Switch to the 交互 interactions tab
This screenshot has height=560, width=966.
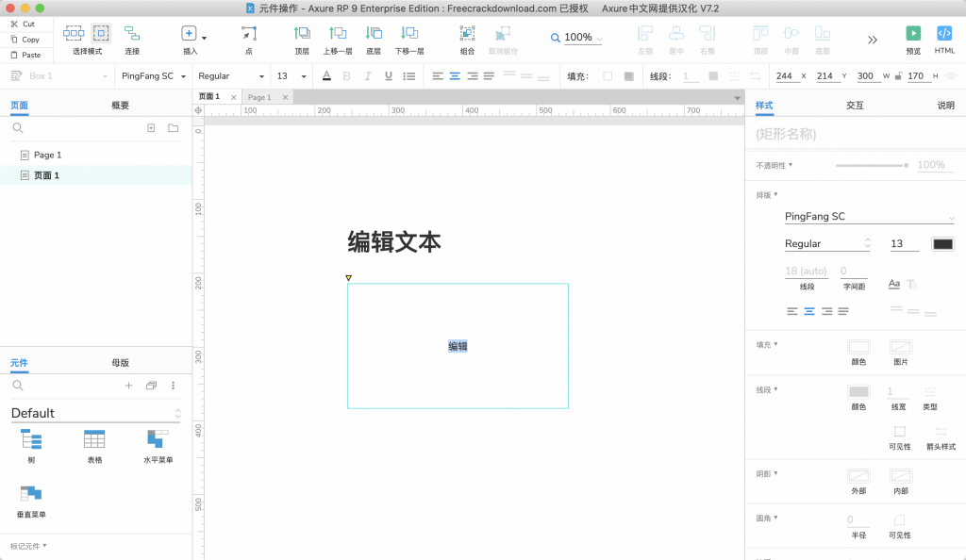click(855, 106)
